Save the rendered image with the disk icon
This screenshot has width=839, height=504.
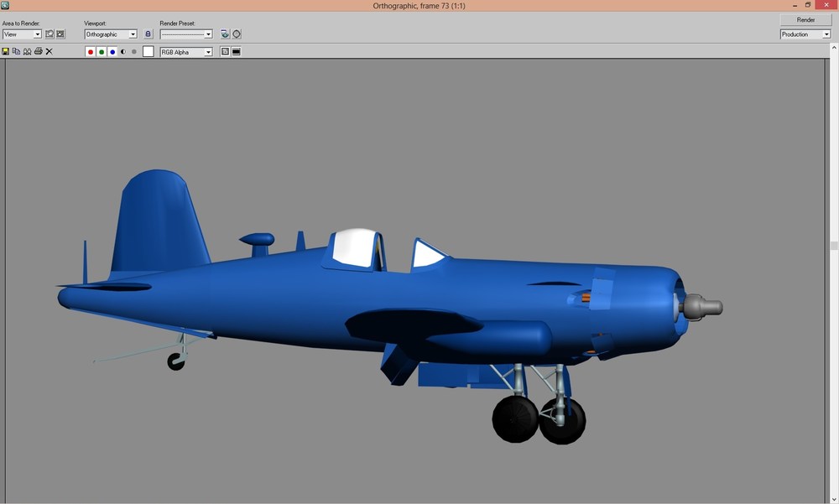tap(5, 51)
